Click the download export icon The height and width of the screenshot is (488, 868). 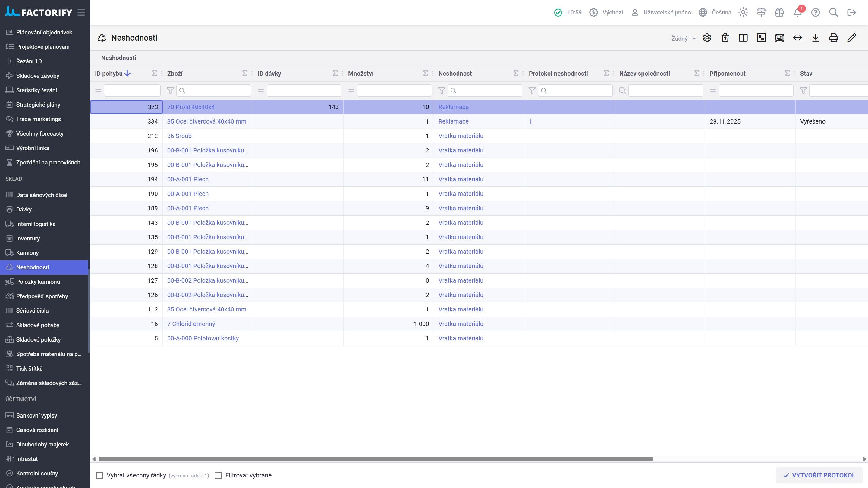click(x=816, y=38)
